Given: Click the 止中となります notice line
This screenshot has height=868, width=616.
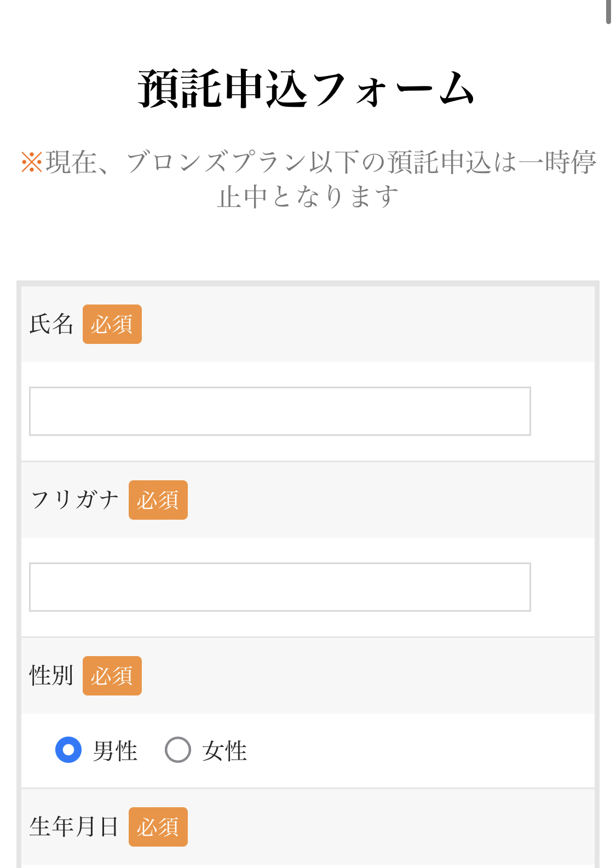Looking at the screenshot, I should pos(308,197).
